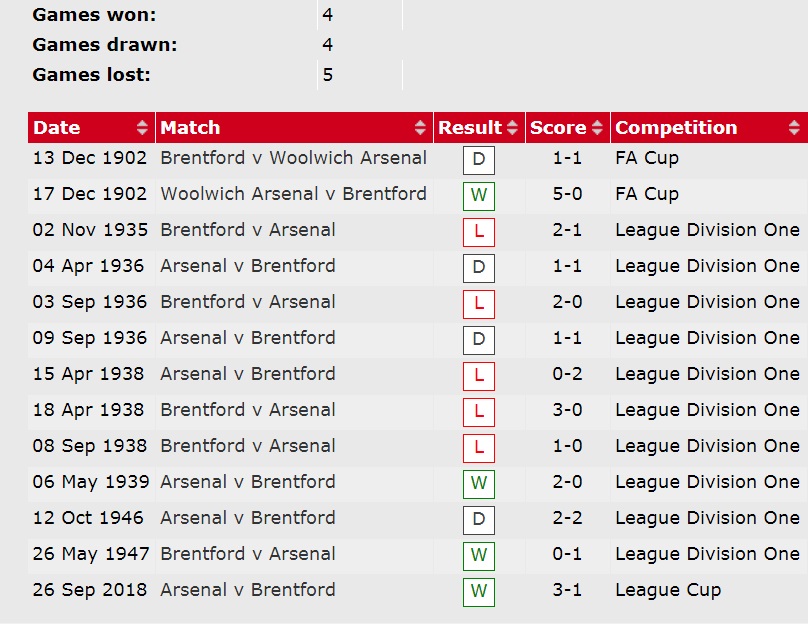Screen dimensions: 808x624
Task: Click the sort arrows on the Result column
Action: (x=509, y=128)
